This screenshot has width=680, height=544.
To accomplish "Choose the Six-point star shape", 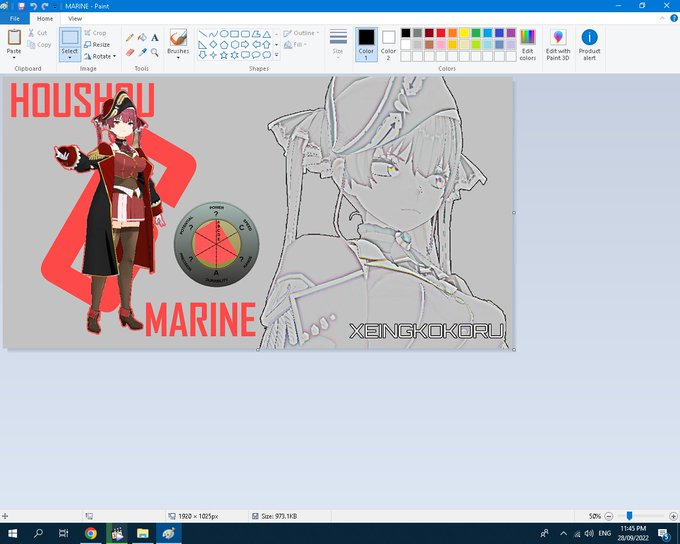I will pos(235,55).
